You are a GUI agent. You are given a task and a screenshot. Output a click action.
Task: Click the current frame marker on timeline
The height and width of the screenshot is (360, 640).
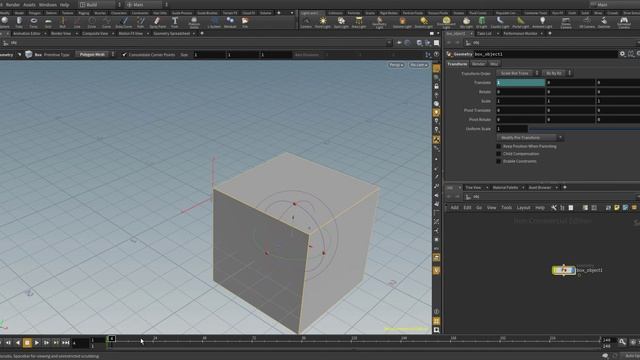point(111,339)
